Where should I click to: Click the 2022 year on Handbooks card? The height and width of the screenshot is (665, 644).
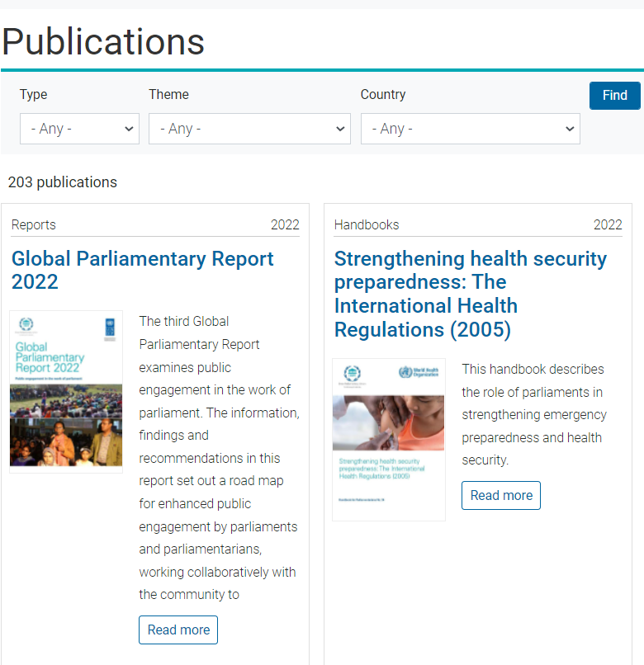pyautogui.click(x=608, y=224)
